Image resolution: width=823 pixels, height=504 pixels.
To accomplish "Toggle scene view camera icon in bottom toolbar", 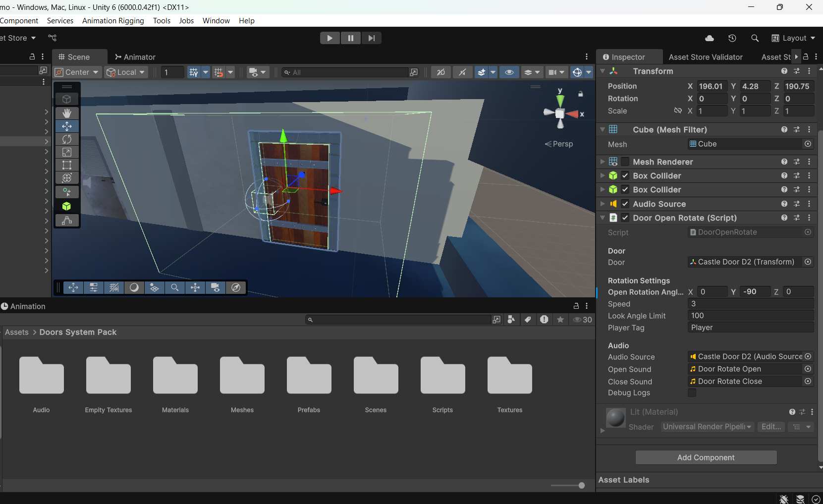I will [x=216, y=287].
